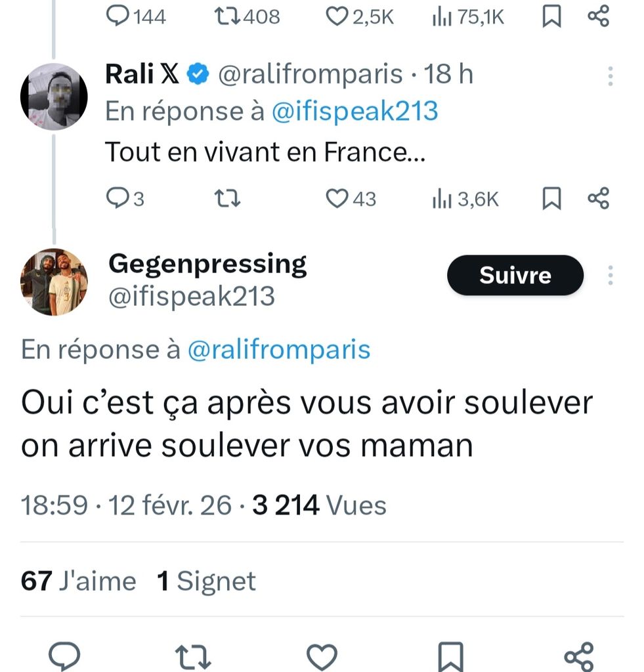View the list of 67 J'aime
Image resolution: width=644 pixels, height=672 pixels.
(79, 581)
